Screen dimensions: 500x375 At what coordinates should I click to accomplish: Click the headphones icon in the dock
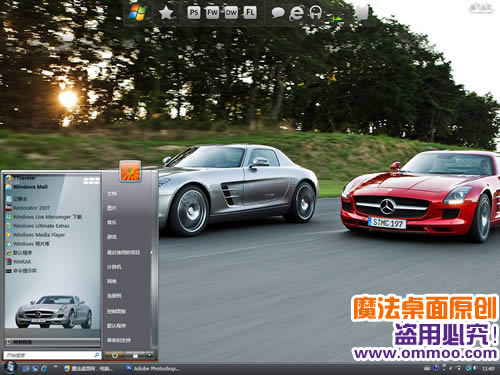coord(315,13)
